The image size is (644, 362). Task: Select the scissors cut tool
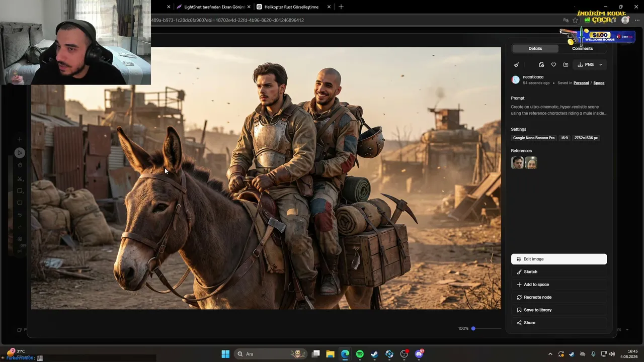click(x=20, y=179)
